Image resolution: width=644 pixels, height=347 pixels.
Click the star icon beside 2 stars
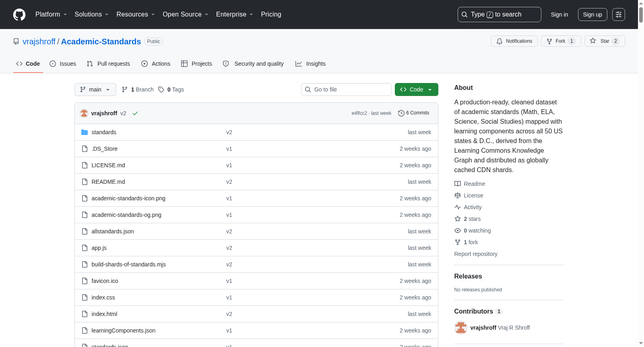click(458, 219)
